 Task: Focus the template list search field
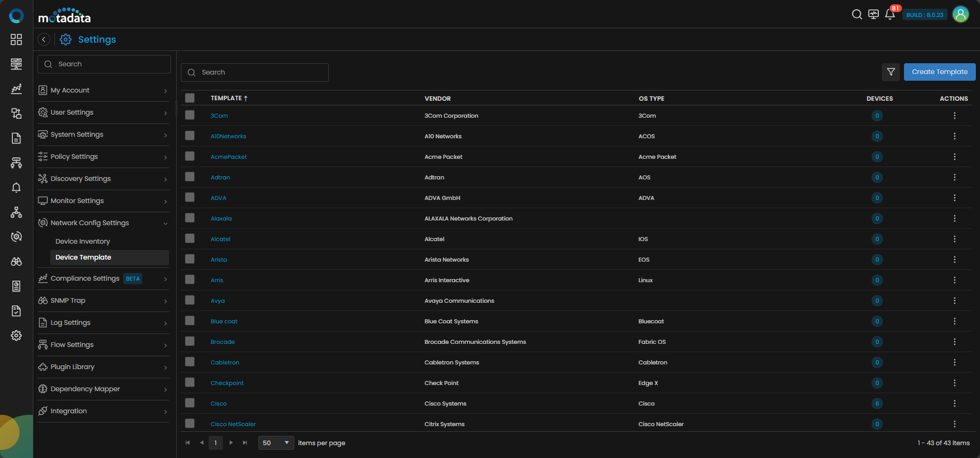click(x=255, y=72)
